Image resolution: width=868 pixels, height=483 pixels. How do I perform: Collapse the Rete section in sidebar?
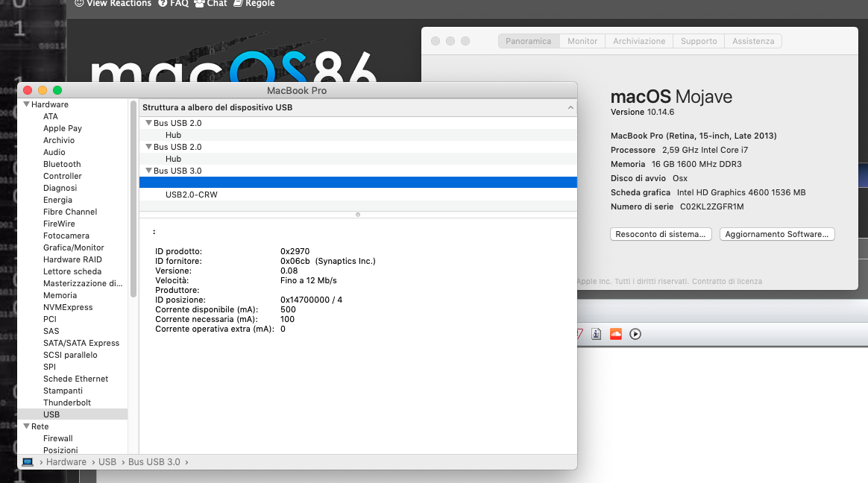(x=26, y=426)
